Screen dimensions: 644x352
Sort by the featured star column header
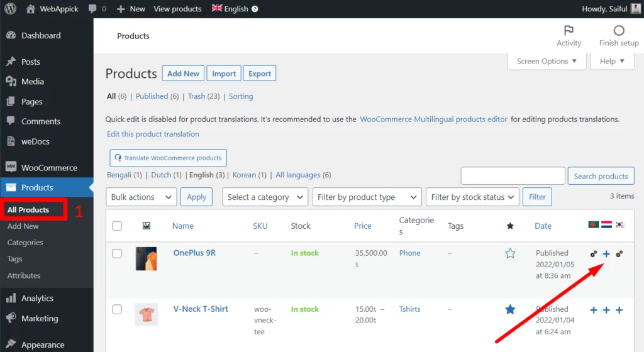pyautogui.click(x=510, y=226)
